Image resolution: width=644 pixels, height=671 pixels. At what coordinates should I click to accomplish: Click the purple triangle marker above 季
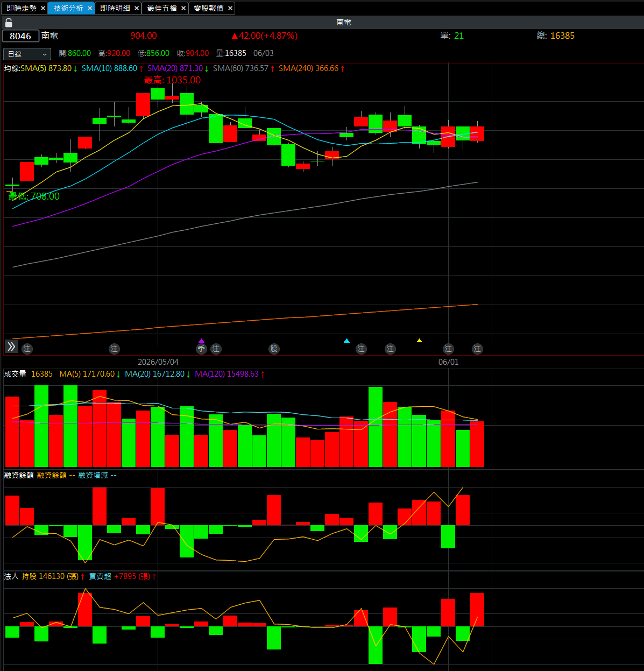pyautogui.click(x=201, y=341)
